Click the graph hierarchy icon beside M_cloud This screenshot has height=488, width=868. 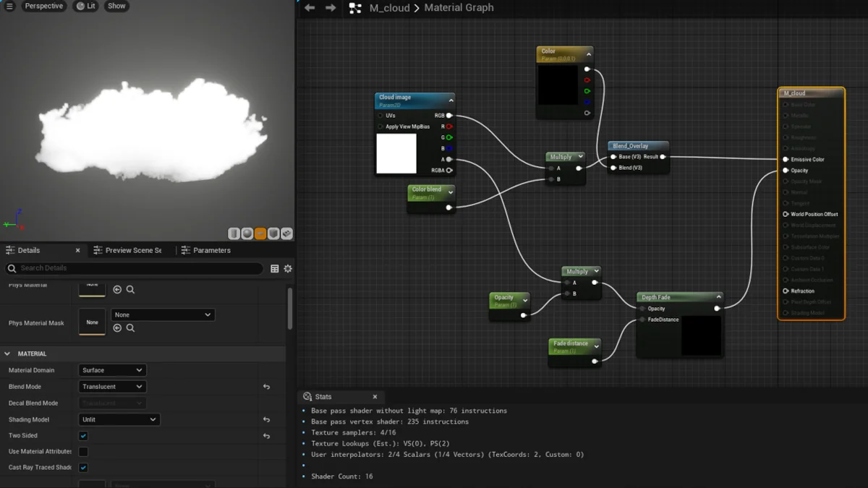(355, 8)
